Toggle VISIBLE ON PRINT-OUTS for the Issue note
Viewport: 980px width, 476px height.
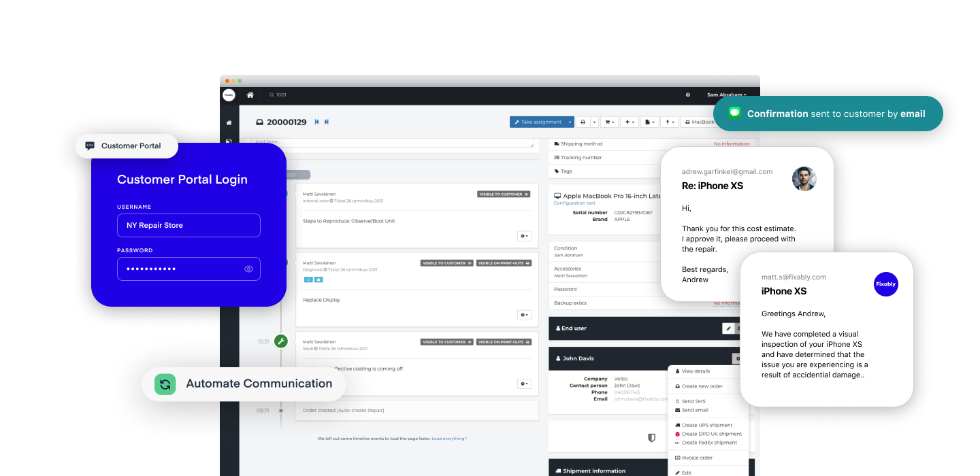pos(504,341)
